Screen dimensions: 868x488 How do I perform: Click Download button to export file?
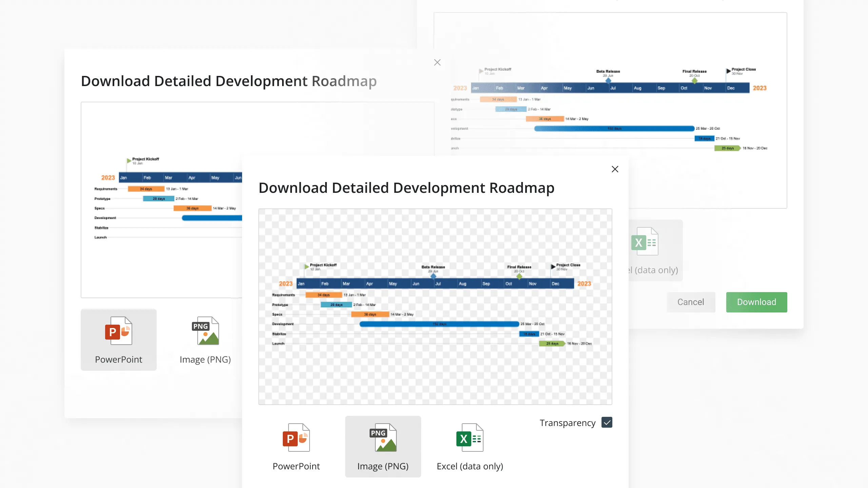tap(756, 302)
